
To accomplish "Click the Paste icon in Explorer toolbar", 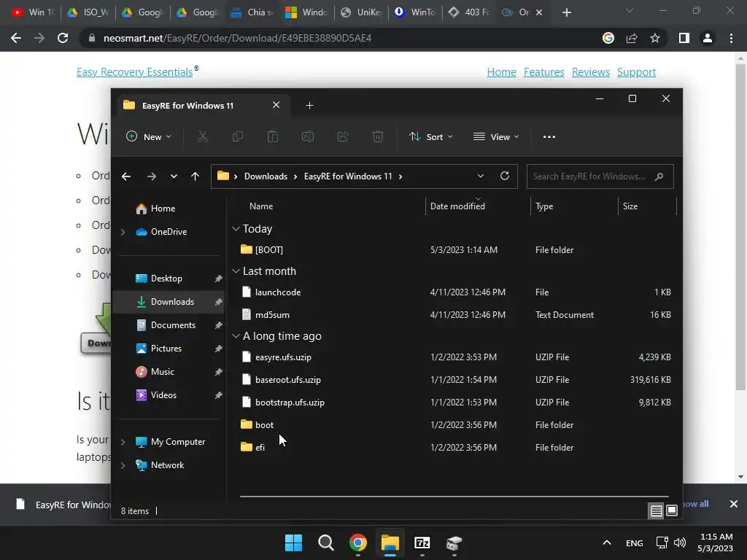I will pos(273,136).
